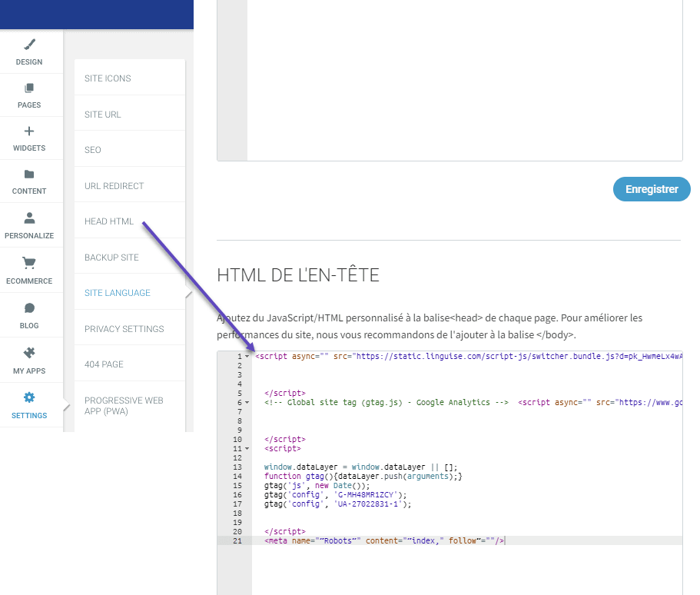
Task: Place cursor on the meta Robots line
Action: tap(384, 540)
